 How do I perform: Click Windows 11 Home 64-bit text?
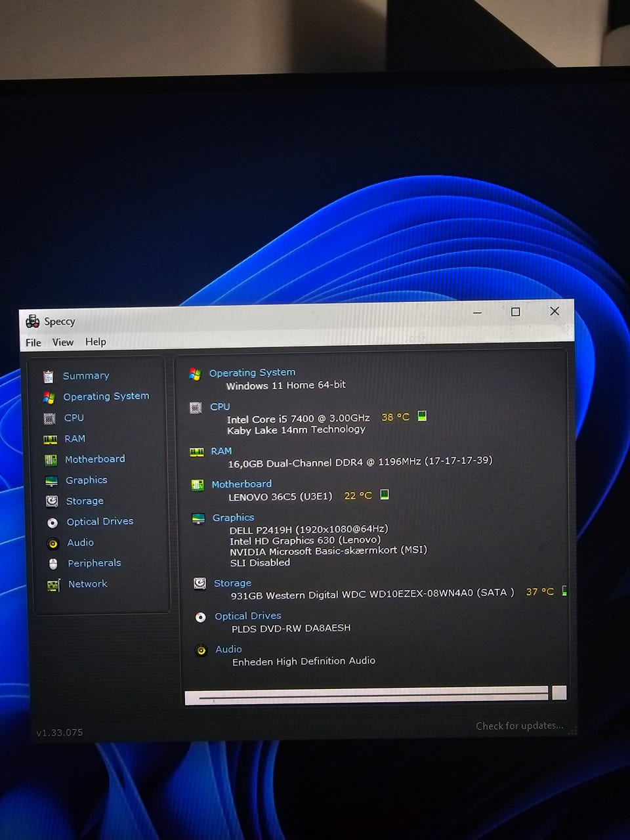click(x=286, y=385)
